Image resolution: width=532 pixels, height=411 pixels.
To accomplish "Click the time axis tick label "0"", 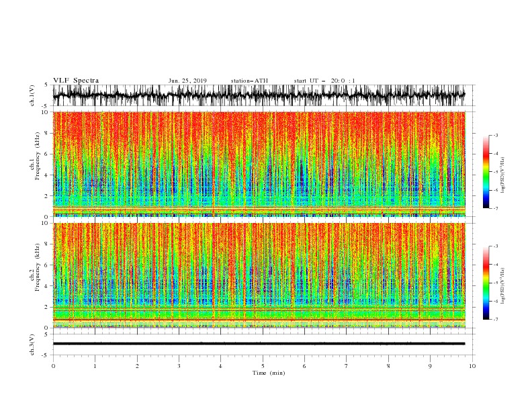I will [53, 366].
